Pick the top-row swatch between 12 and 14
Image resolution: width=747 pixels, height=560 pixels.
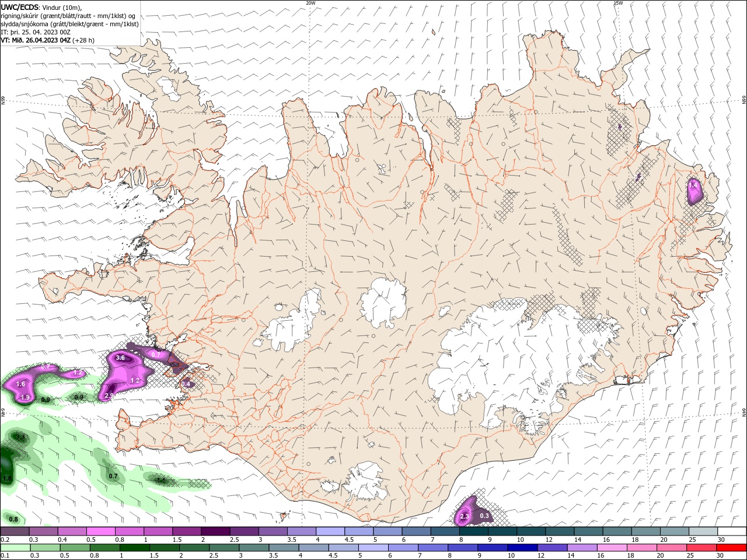[x=560, y=531]
